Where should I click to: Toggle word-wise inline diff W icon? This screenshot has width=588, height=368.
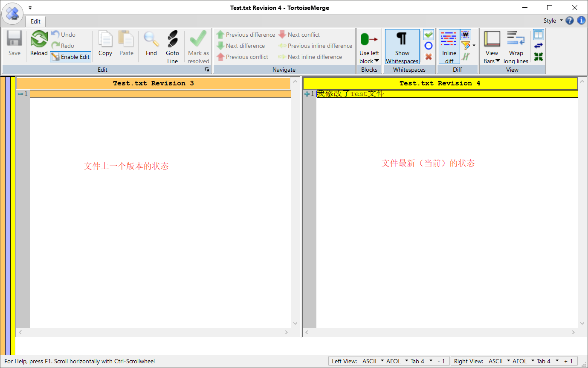pyautogui.click(x=466, y=35)
